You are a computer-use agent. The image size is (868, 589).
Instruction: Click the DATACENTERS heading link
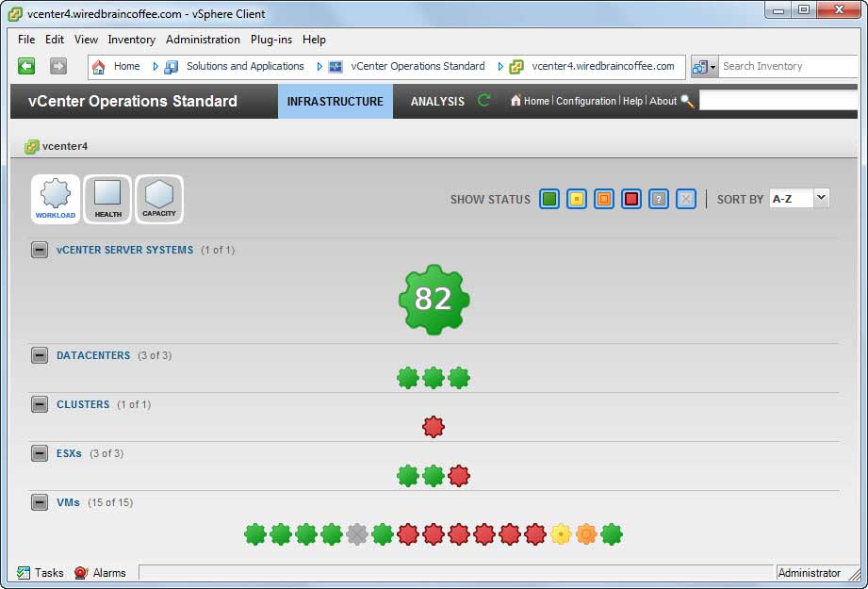click(93, 355)
